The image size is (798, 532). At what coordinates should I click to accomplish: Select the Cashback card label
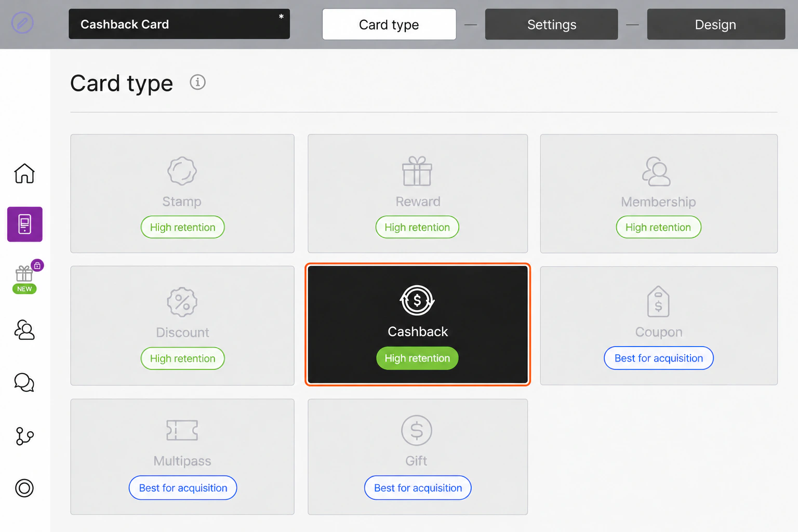coord(418,331)
